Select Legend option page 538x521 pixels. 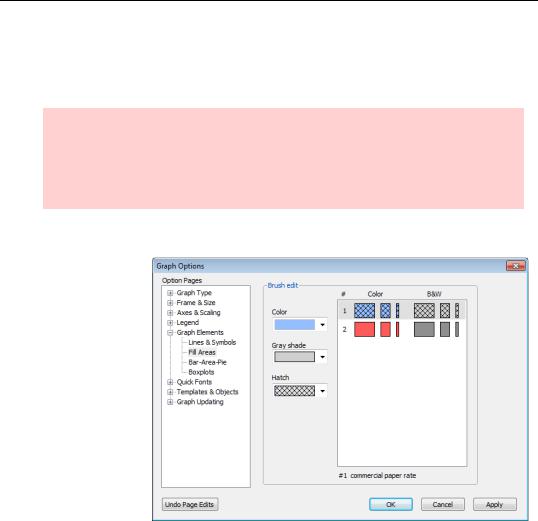[x=187, y=323]
